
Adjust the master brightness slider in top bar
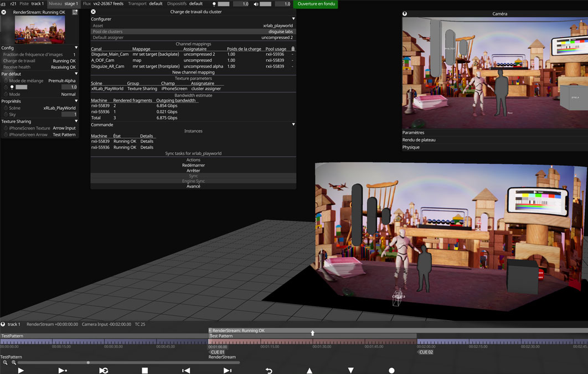click(x=223, y=4)
